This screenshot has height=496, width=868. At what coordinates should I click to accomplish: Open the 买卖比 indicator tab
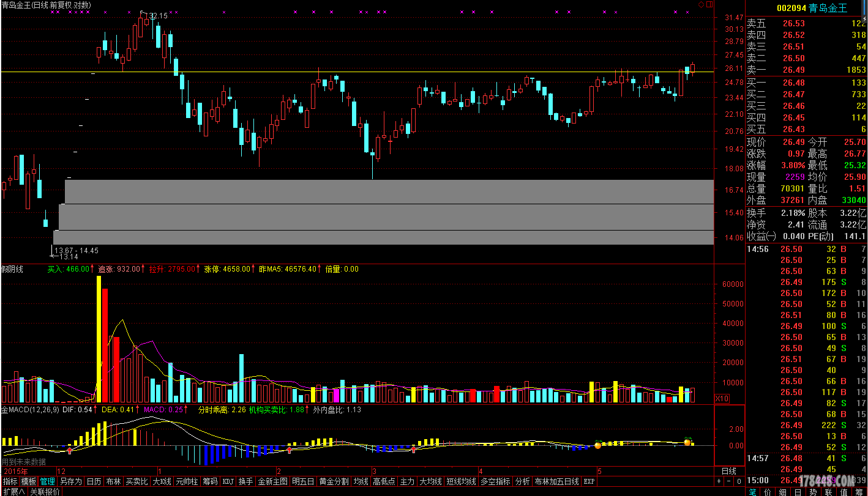137,481
